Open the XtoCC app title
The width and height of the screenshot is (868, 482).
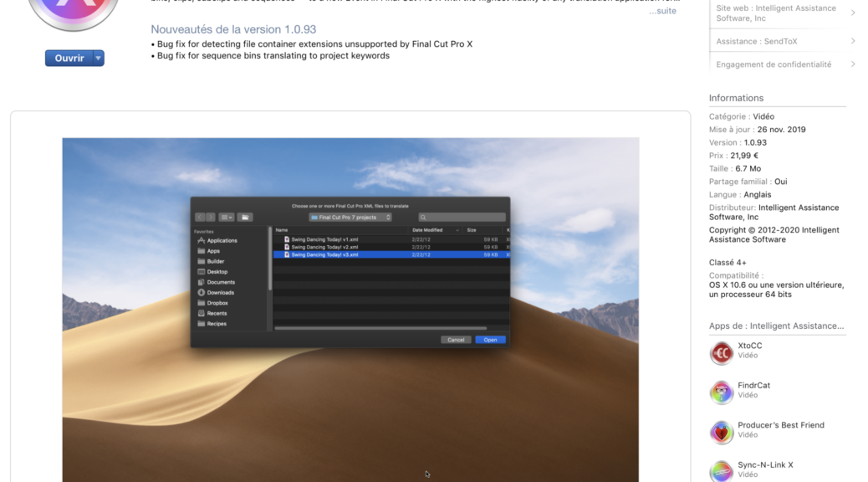pyautogui.click(x=749, y=346)
